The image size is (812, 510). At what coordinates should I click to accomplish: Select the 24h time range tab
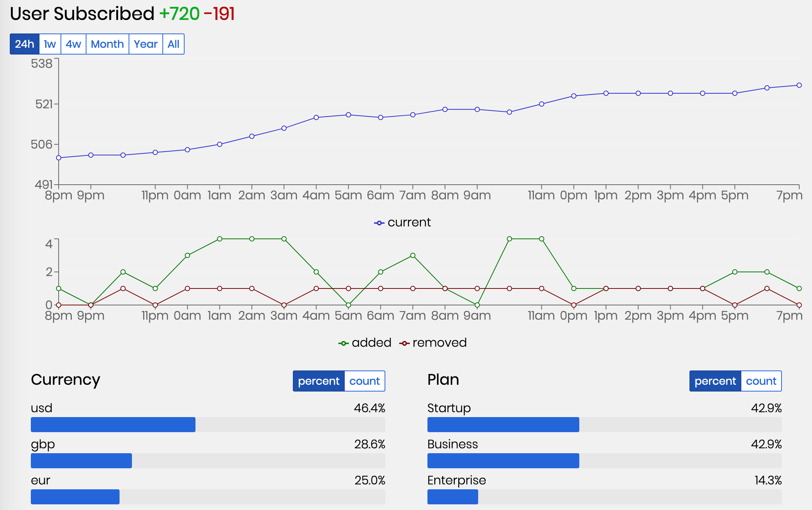24,44
